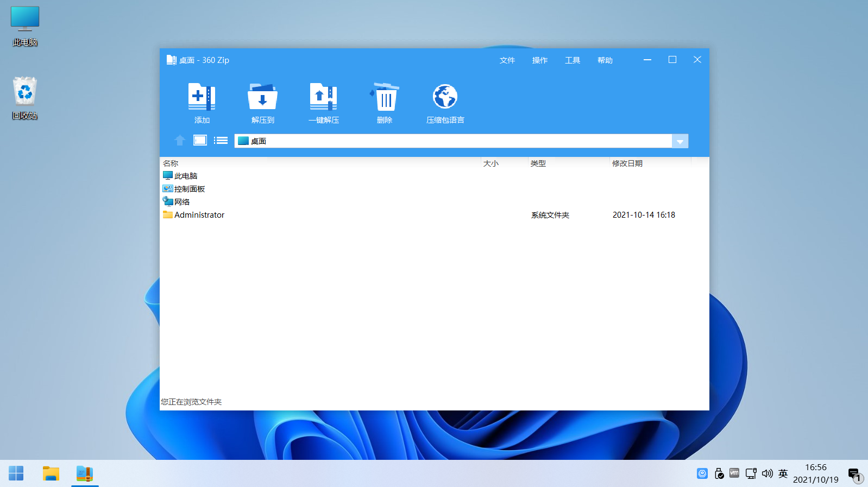Switch to list details view mode
This screenshot has width=868, height=487.
pyautogui.click(x=221, y=141)
